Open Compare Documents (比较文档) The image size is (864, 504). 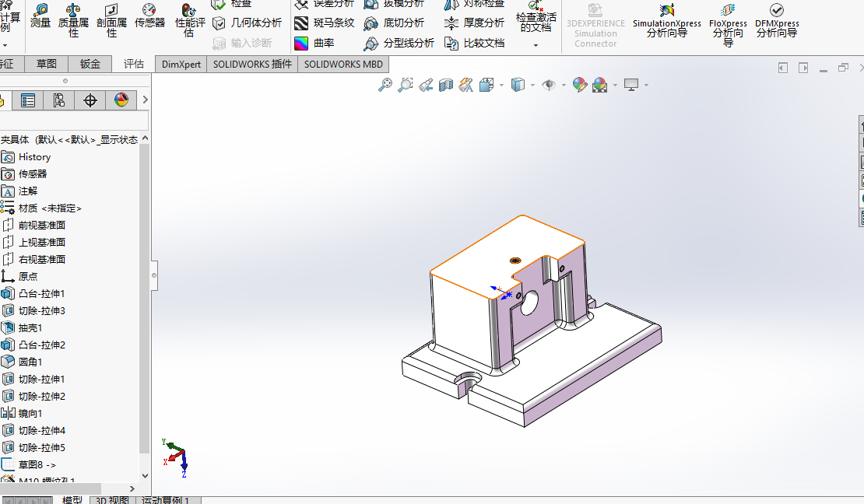[x=474, y=43]
